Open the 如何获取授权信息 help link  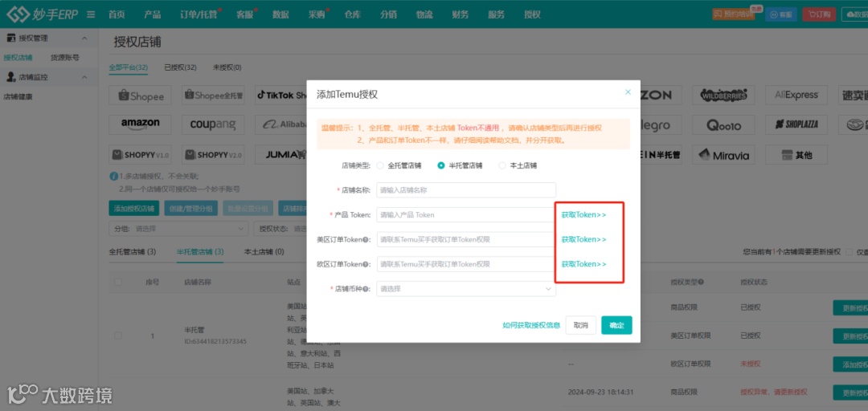[x=531, y=325]
